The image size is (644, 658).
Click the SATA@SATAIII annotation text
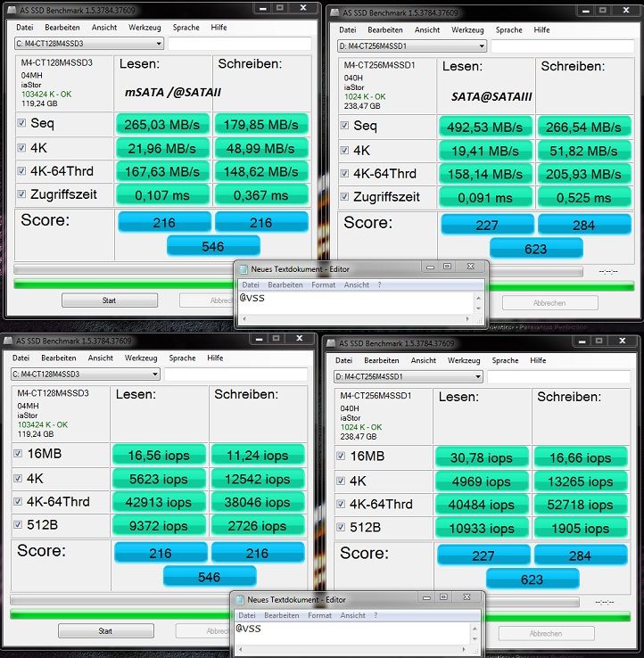491,97
